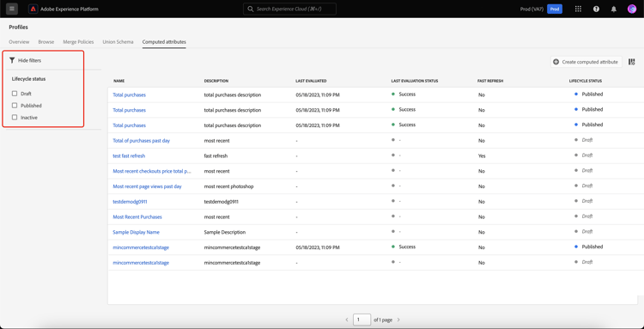Click the LAST EVALUATION STATUS column header
The height and width of the screenshot is (329, 644).
tap(415, 81)
